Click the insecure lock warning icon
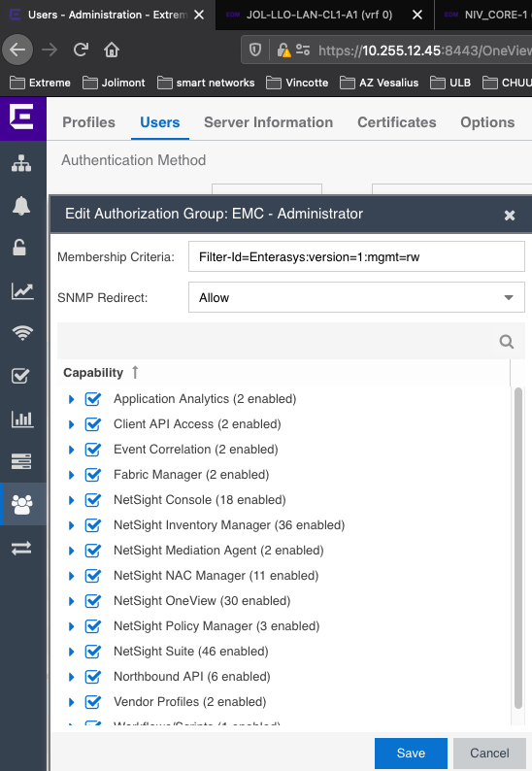This screenshot has width=532, height=771. point(283,50)
